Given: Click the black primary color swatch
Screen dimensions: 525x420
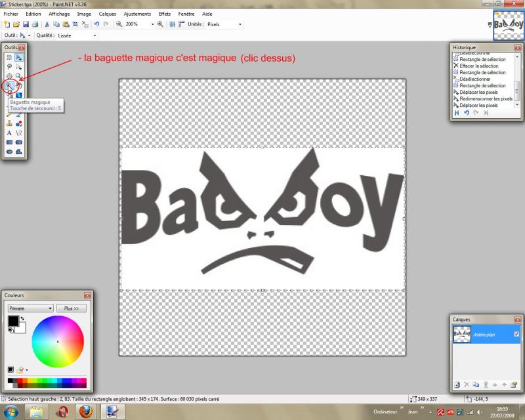Looking at the screenshot, I should 13,320.
